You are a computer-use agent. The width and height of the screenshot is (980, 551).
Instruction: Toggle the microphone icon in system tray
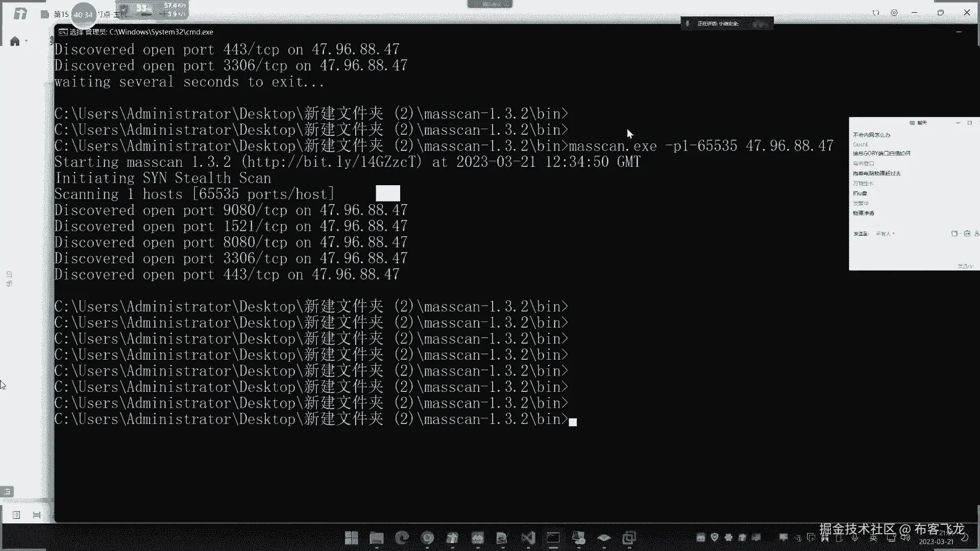point(855,538)
